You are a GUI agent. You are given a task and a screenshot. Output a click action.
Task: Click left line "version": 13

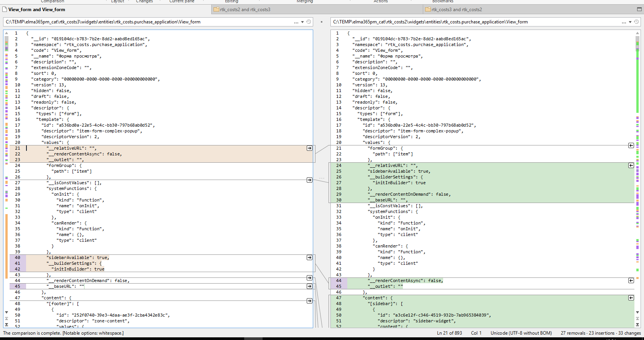(49, 85)
